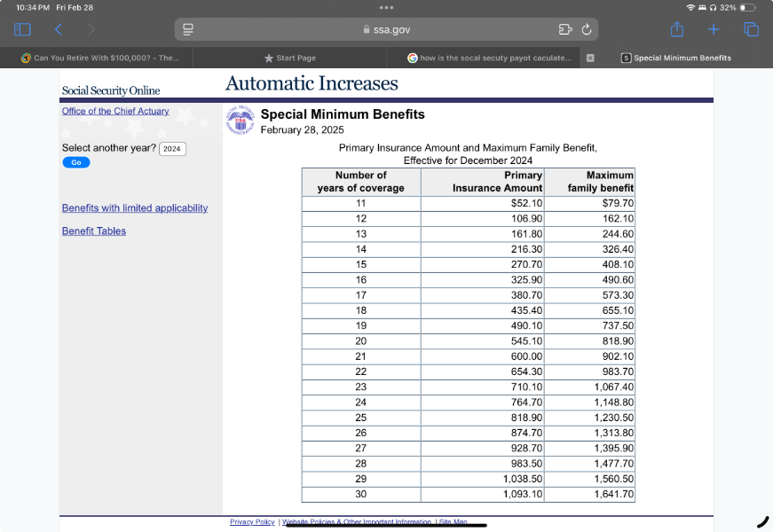The width and height of the screenshot is (773, 532).
Task: Add a new tab with plus icon
Action: pyautogui.click(x=714, y=29)
